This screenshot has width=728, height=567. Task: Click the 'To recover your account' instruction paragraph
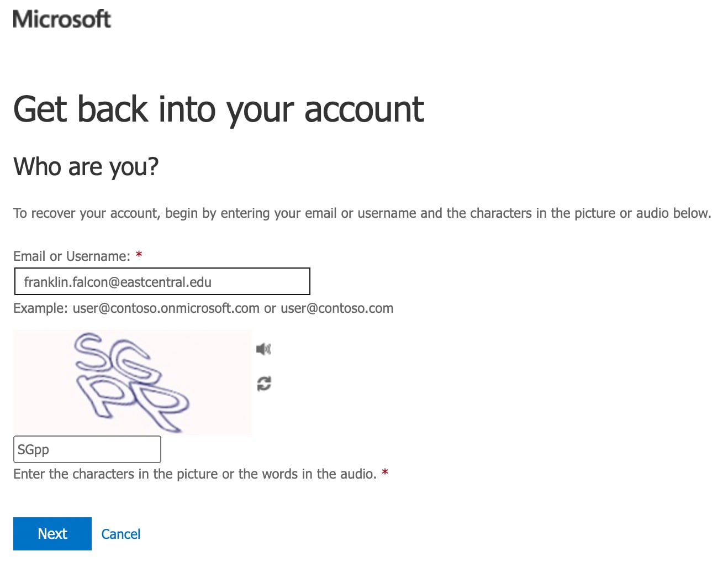[x=362, y=213]
